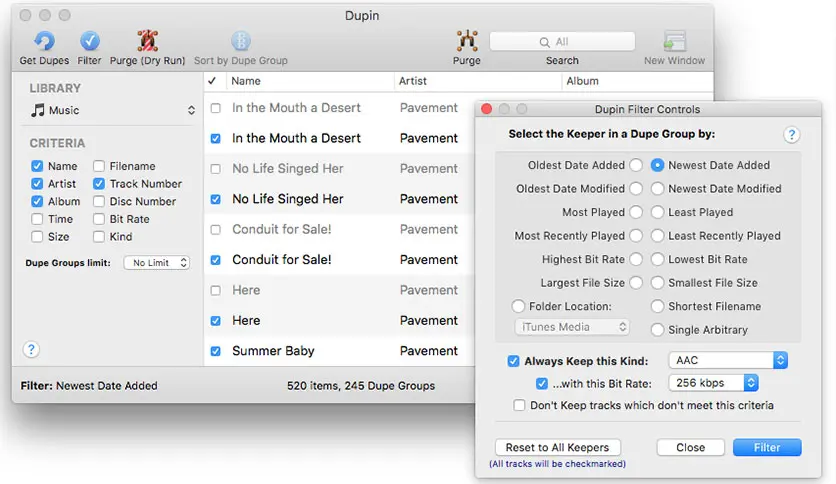Sort by Album column header
The image size is (836, 484).
(x=638, y=81)
